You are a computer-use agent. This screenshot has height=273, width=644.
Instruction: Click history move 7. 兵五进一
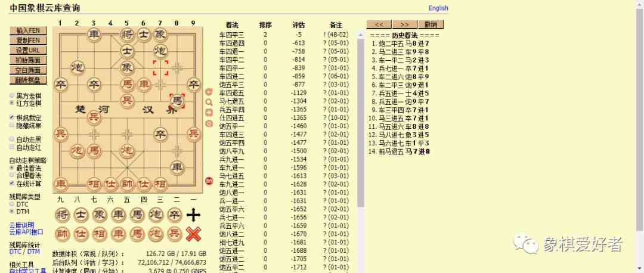(x=392, y=93)
